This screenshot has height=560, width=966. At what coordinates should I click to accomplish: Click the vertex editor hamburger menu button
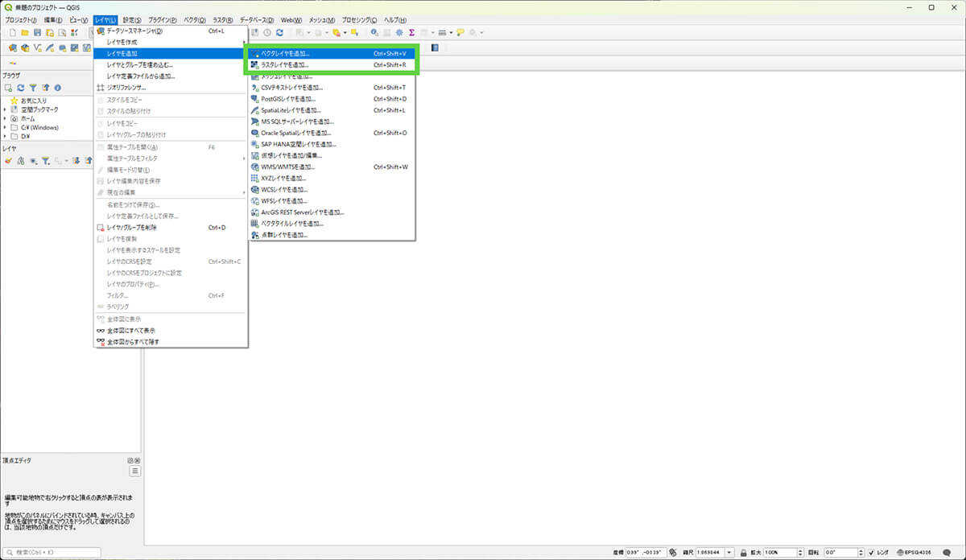135,471
